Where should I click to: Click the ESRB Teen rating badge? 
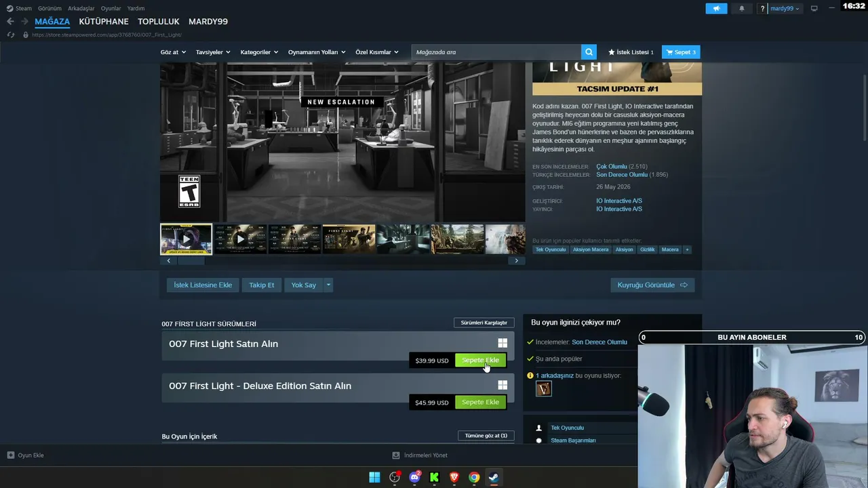(189, 191)
